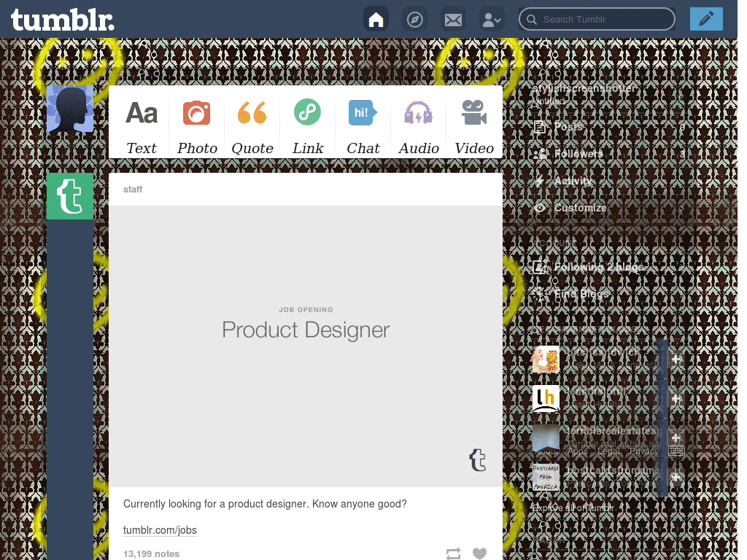Open your own avatar silhouette
Image resolution: width=747 pixels, height=560 pixels.
tap(70, 109)
